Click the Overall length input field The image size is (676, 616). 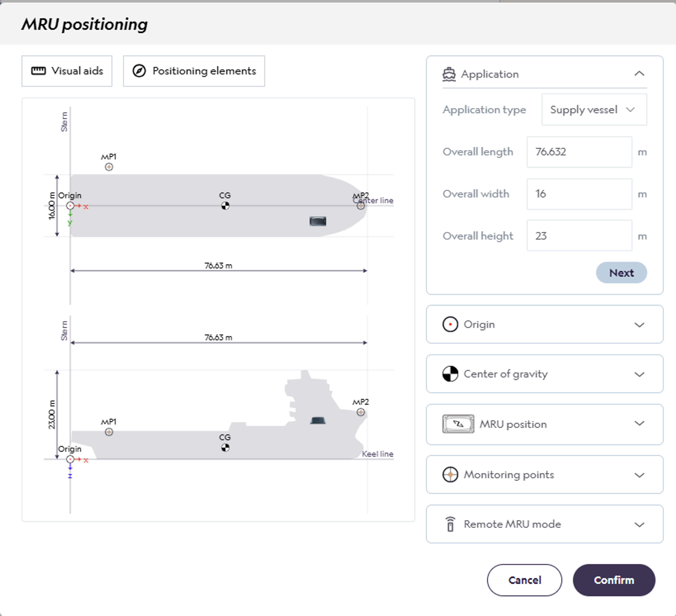point(579,152)
